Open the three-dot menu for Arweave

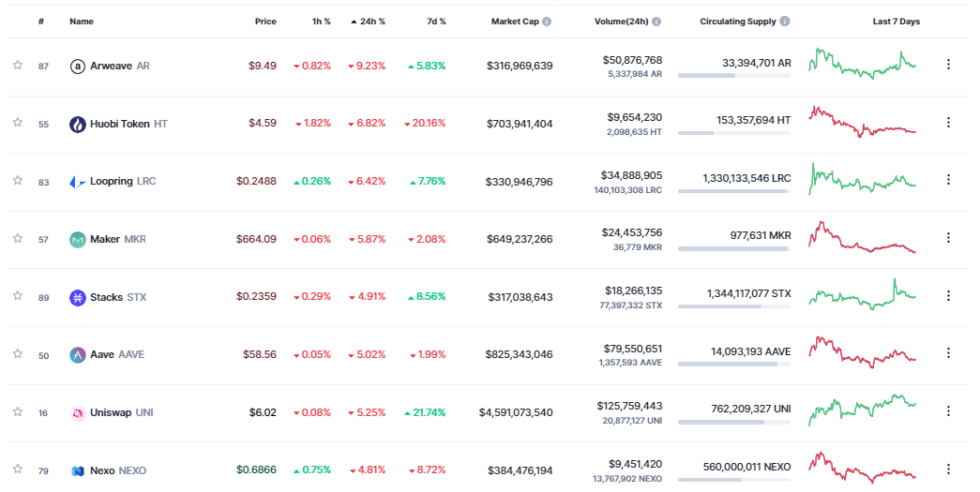[948, 65]
